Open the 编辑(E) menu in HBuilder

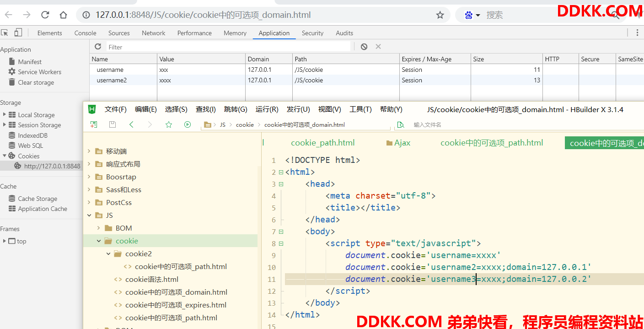146,109
